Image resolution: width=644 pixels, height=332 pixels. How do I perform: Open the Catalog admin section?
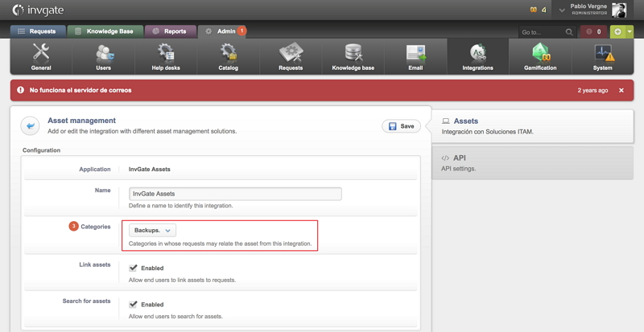tap(229, 56)
